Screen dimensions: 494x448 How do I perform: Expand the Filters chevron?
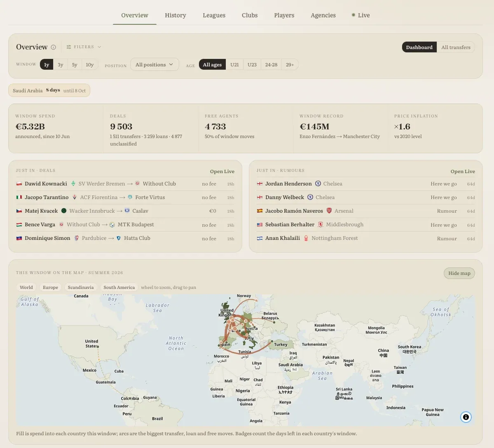pos(100,47)
